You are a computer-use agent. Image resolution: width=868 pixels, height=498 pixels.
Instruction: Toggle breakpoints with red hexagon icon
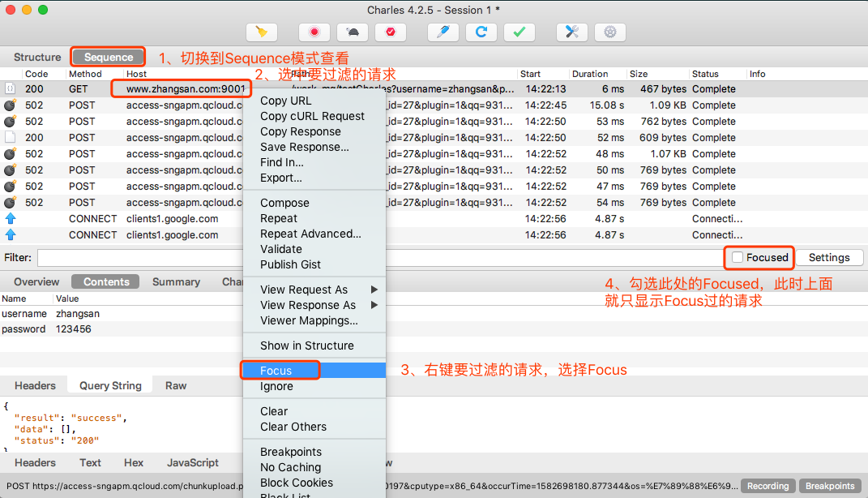point(391,32)
